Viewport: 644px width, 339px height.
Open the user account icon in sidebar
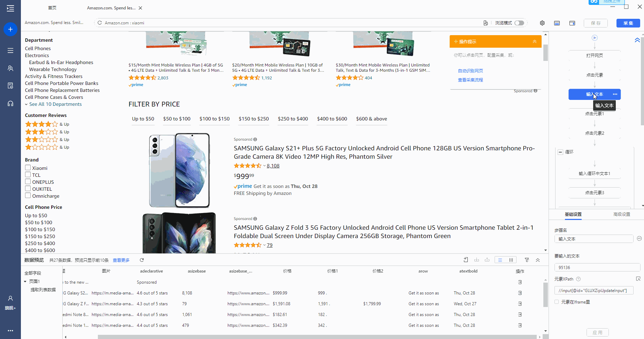10,298
